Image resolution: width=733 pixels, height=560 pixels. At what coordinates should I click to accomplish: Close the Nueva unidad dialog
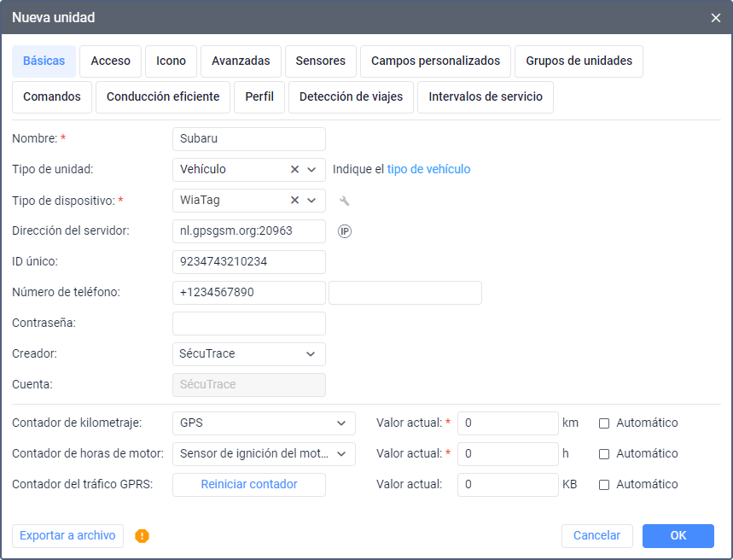point(716,17)
